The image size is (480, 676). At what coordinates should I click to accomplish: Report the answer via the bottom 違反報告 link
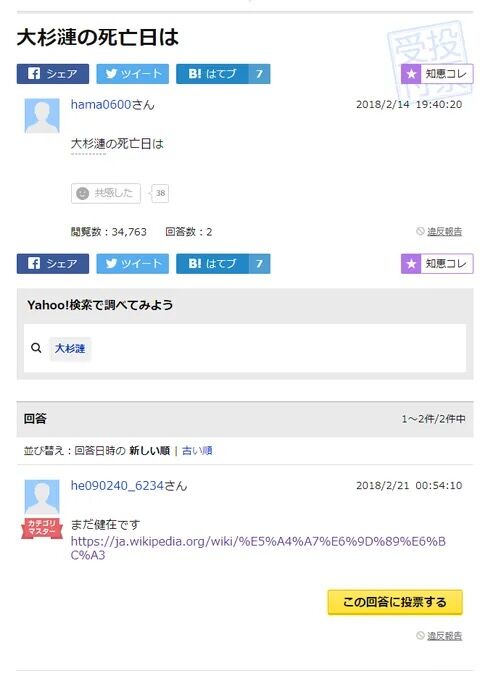coord(444,636)
